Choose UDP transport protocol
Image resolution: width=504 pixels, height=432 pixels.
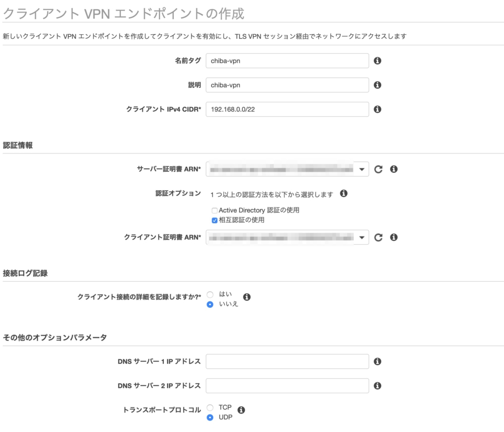[210, 417]
